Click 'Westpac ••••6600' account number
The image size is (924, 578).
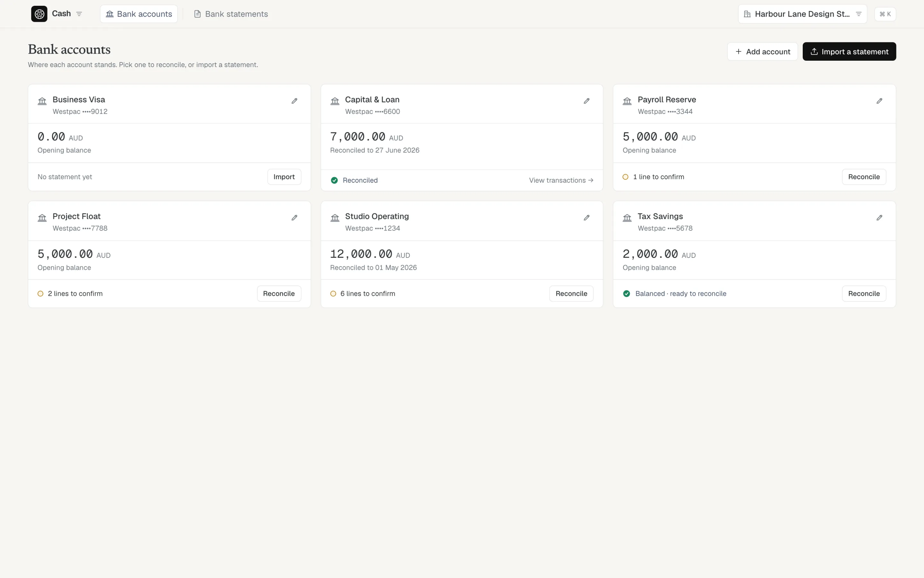click(x=372, y=111)
